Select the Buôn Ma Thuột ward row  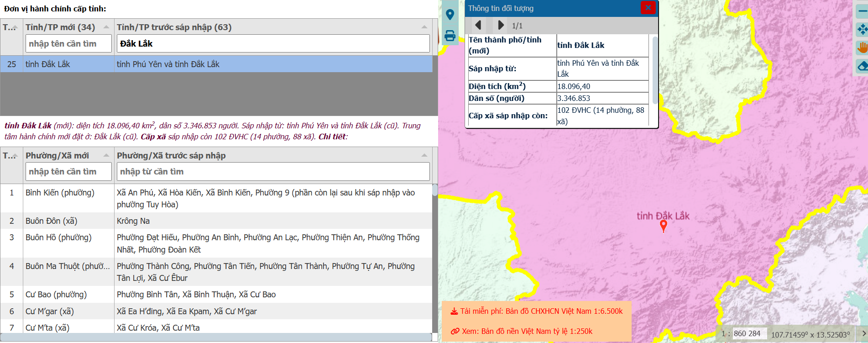tap(216, 272)
